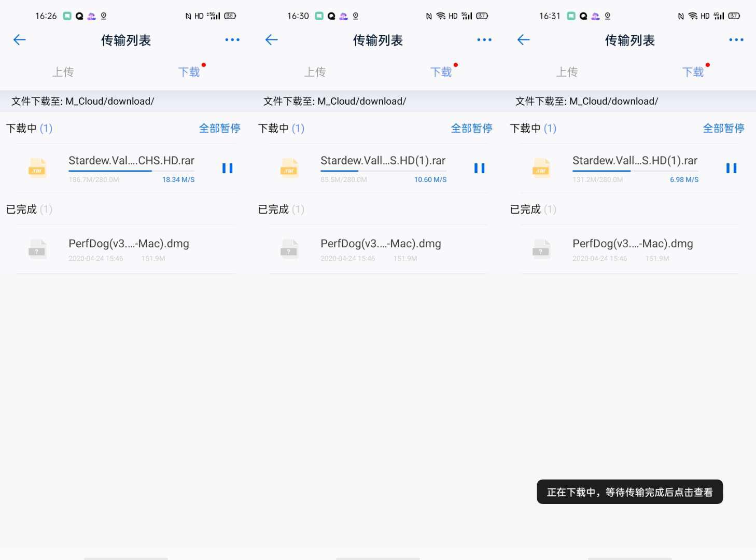
Task: Click 下载中 (1) header in 16:31 screen
Action: click(534, 129)
